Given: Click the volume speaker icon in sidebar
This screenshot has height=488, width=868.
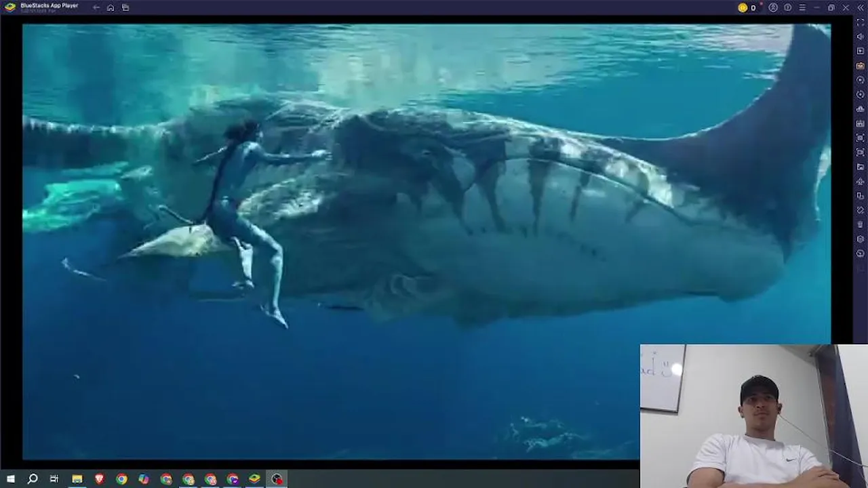Looking at the screenshot, I should [861, 37].
